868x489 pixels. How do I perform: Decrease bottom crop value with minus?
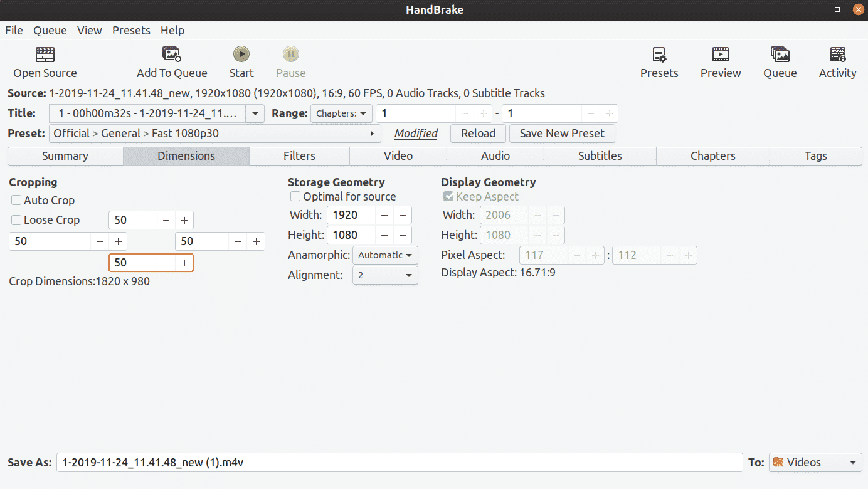(x=166, y=263)
